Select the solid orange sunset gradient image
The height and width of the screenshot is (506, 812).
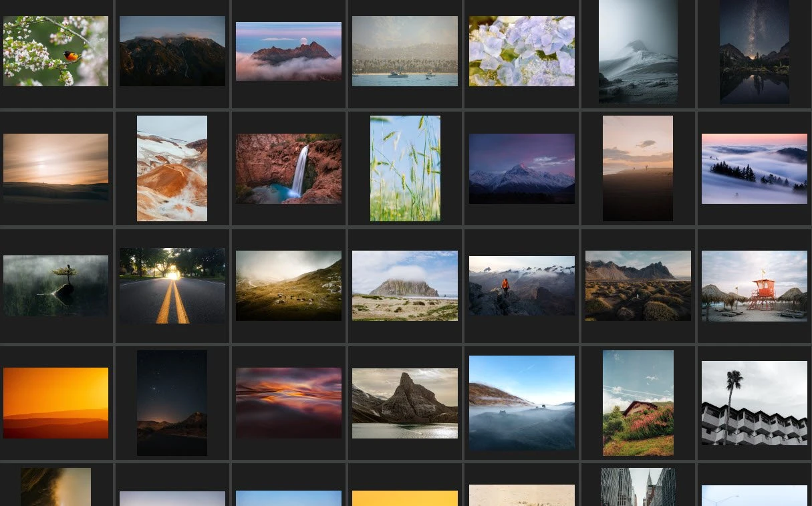point(55,403)
